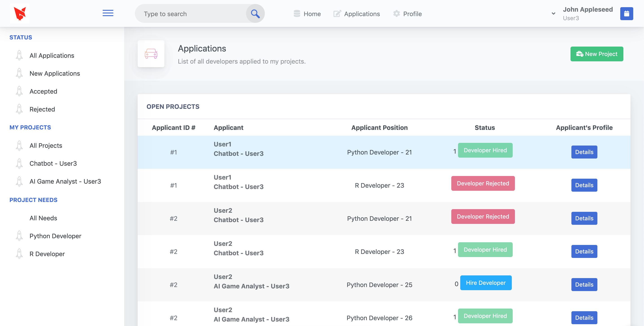Switch to Home in the navigation bar

click(312, 14)
